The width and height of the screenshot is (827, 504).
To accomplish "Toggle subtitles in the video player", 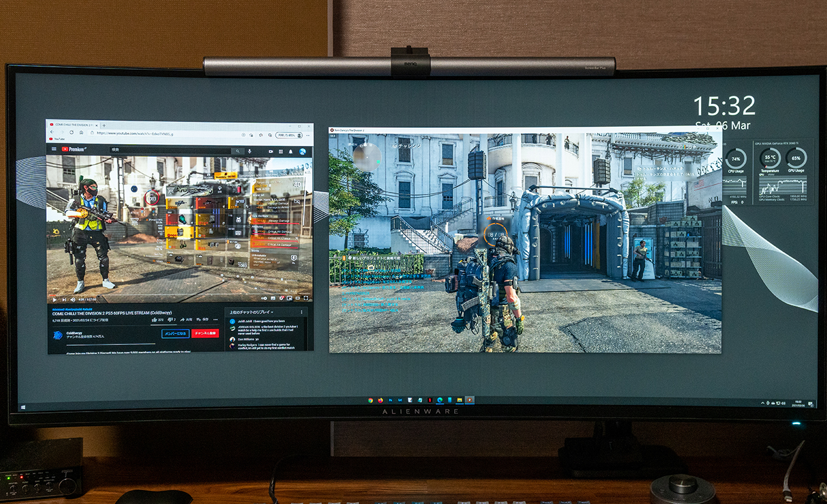I will 273,299.
